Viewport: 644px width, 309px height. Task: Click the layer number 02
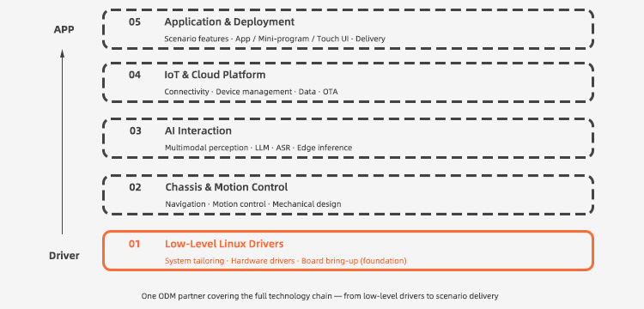[x=135, y=187]
